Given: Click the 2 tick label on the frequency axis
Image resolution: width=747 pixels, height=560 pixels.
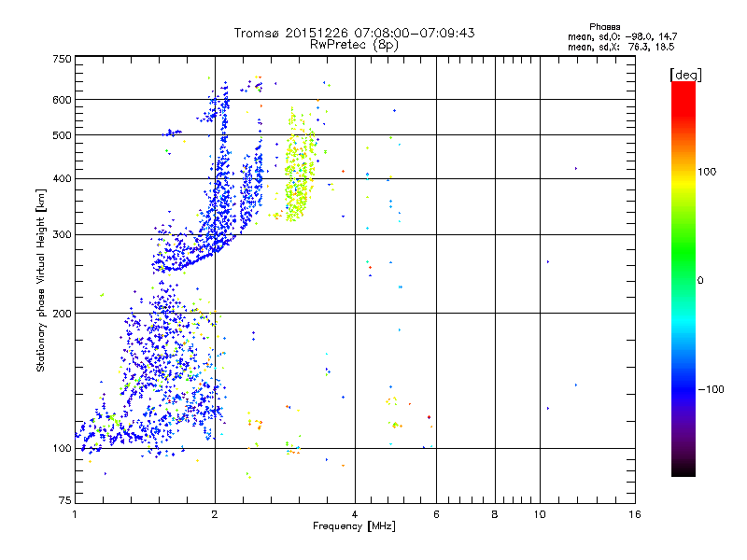Looking at the screenshot, I should [215, 514].
